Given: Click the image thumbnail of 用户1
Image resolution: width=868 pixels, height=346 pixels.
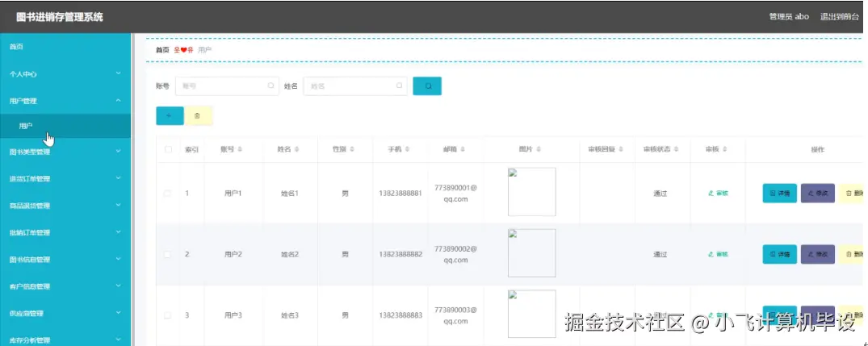Looking at the screenshot, I should (x=531, y=192).
